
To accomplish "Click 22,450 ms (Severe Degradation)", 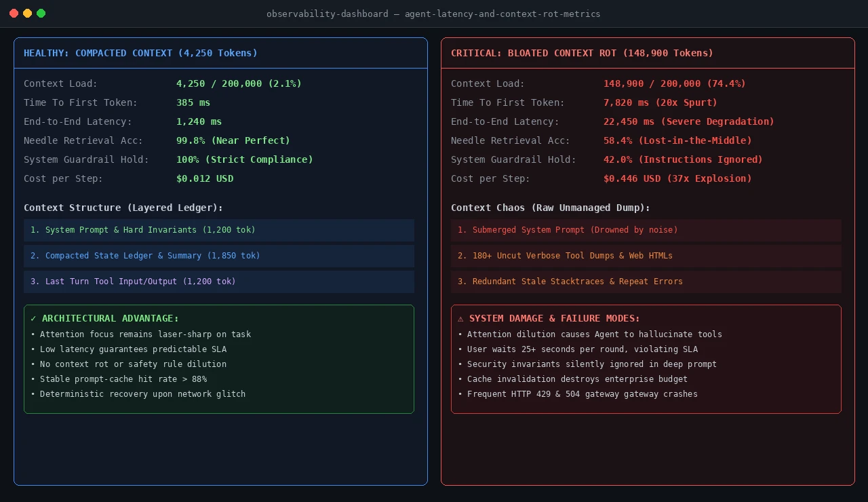I will (x=689, y=121).
